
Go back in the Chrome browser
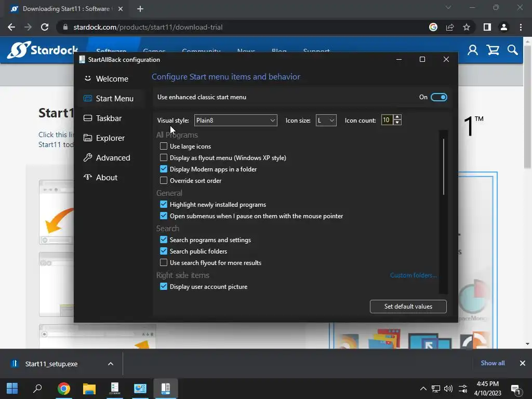click(11, 27)
